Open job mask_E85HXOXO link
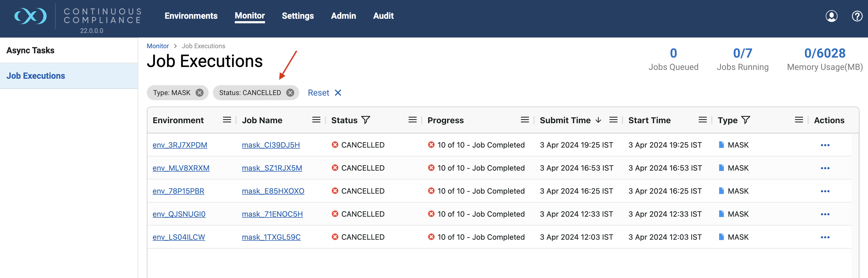The image size is (868, 278). coord(273,191)
